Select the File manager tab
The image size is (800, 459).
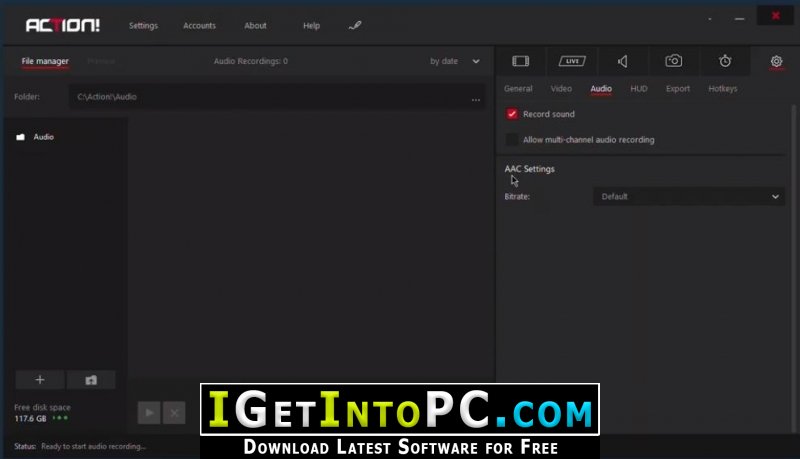point(45,61)
